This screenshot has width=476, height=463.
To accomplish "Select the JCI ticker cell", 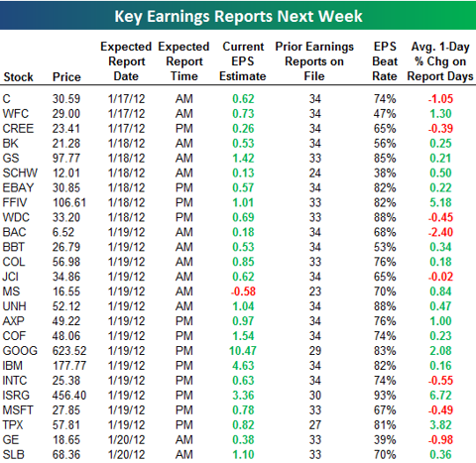I will pyautogui.click(x=11, y=277).
